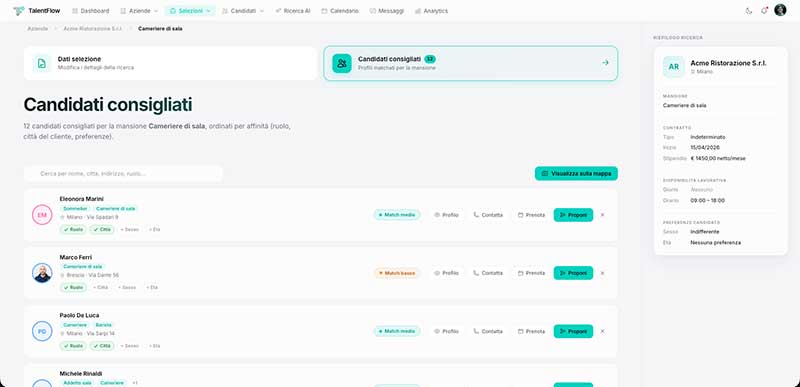The image size is (800, 387).
Task: Toggle dark mode with the moon icon
Action: pyautogui.click(x=749, y=11)
